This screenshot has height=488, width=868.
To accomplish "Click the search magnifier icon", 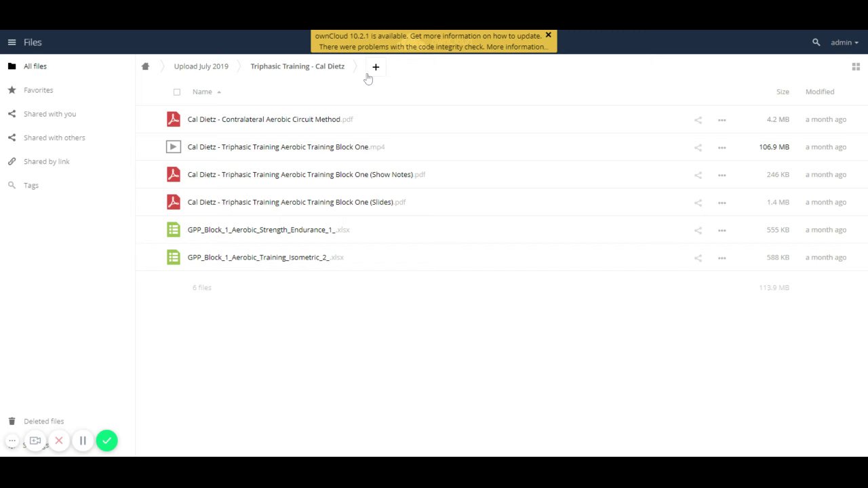I will pos(816,42).
